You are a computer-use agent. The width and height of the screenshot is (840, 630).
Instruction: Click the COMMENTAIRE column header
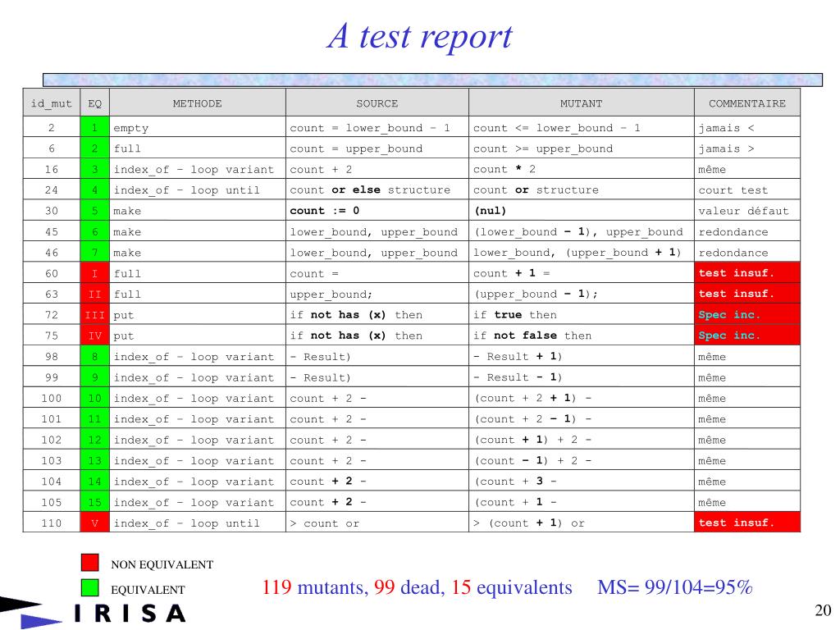coord(747,103)
